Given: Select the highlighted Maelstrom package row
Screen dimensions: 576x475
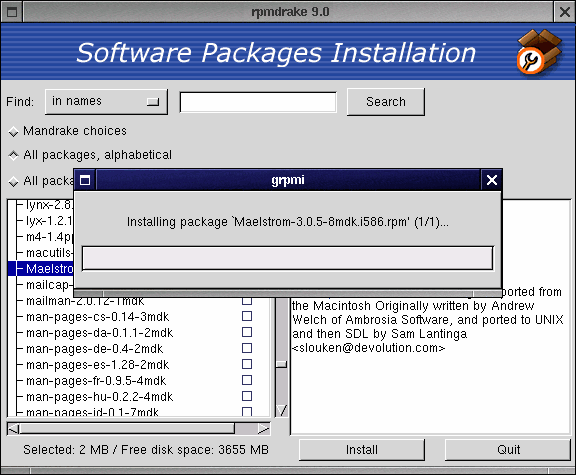Looking at the screenshot, I should tap(41, 269).
